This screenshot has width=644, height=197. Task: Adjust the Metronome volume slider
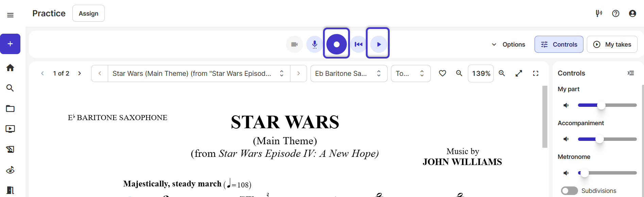click(607, 173)
